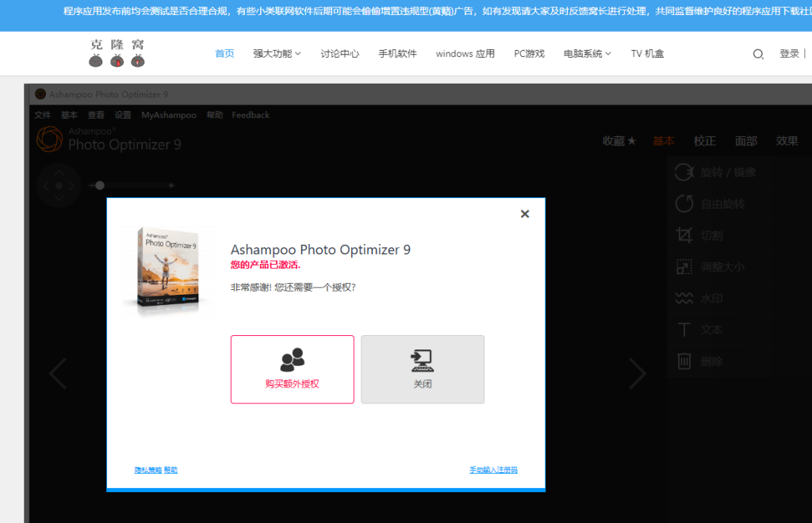Open the 查看 menu
812x523 pixels.
click(x=96, y=115)
